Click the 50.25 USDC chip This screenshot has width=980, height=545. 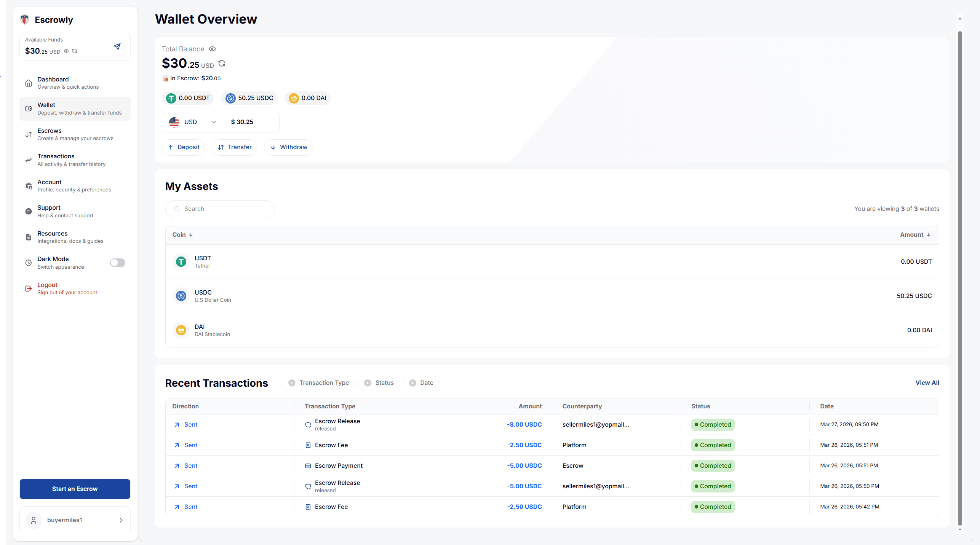(249, 98)
